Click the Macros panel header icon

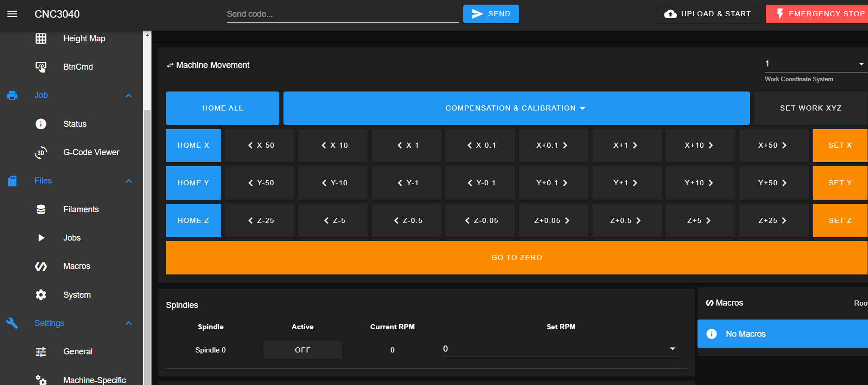[x=710, y=303]
